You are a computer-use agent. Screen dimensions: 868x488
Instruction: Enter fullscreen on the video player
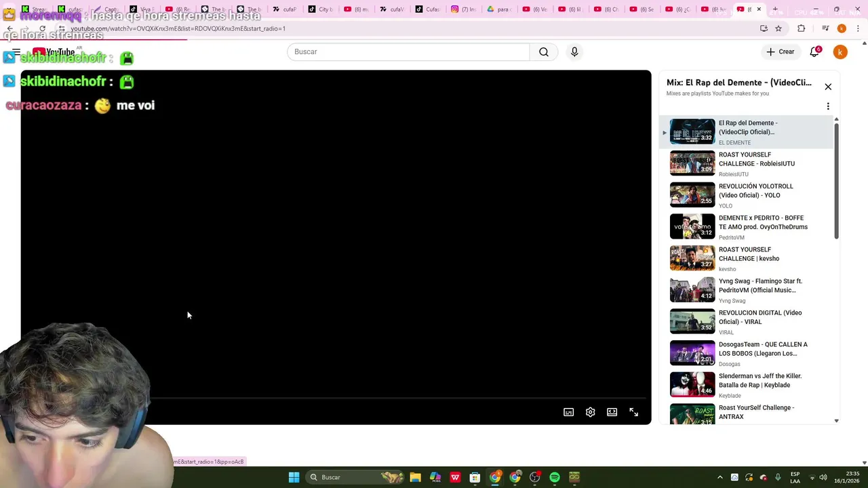pos(634,412)
